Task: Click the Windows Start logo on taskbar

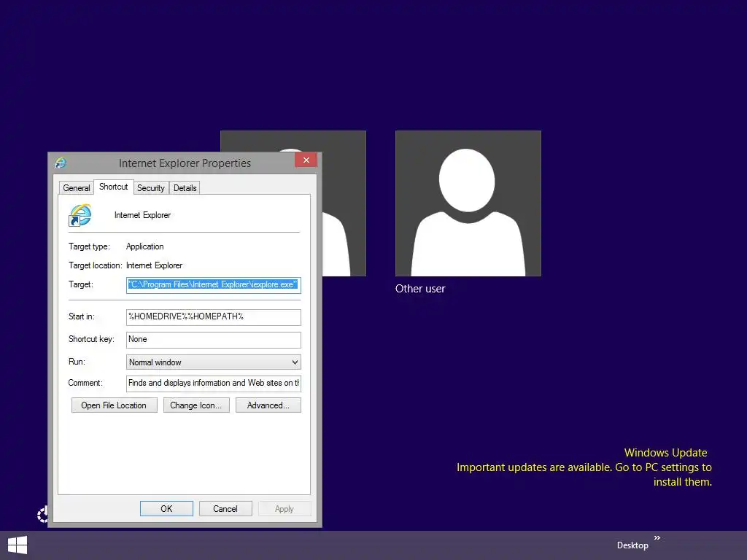Action: 18,545
